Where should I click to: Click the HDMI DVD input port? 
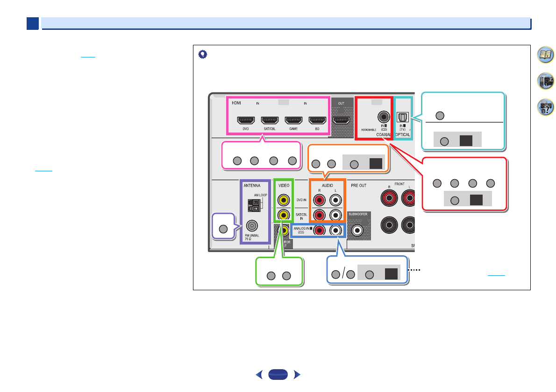(245, 120)
